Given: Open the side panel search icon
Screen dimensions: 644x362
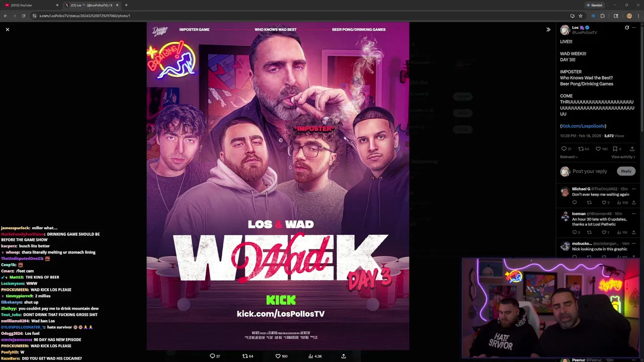Looking at the screenshot, I should [616, 16].
